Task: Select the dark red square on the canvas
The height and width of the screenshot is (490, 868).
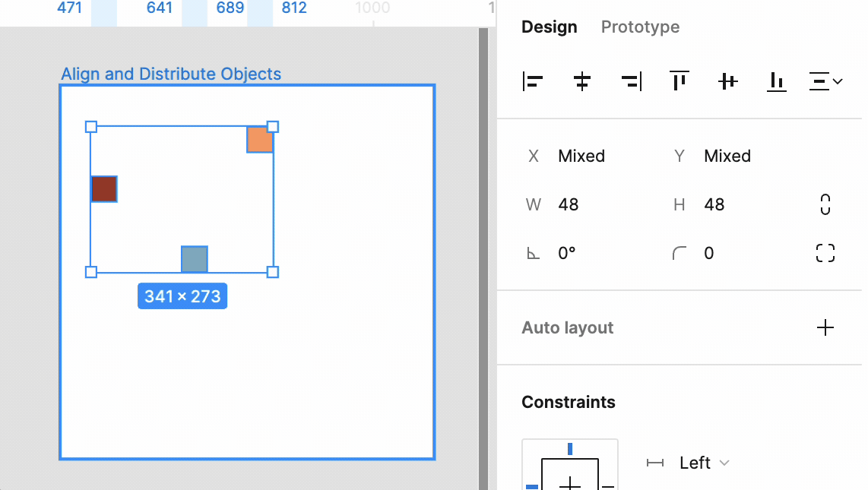Action: click(103, 188)
